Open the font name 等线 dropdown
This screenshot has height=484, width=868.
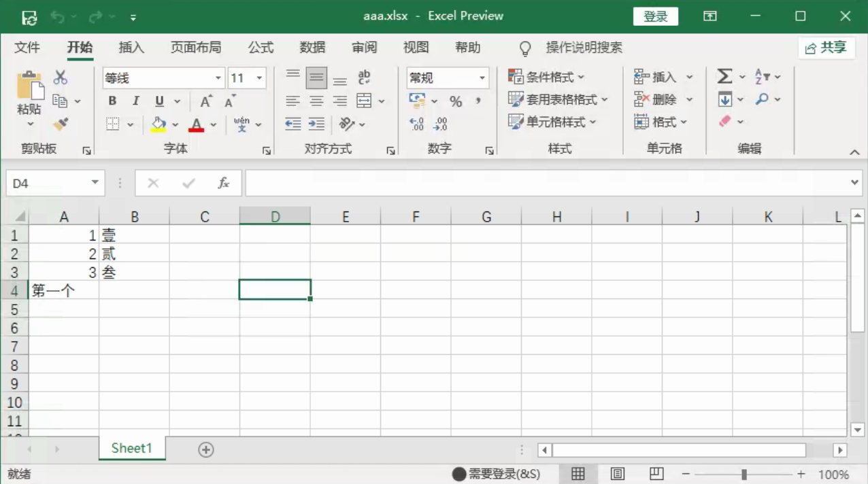click(218, 78)
